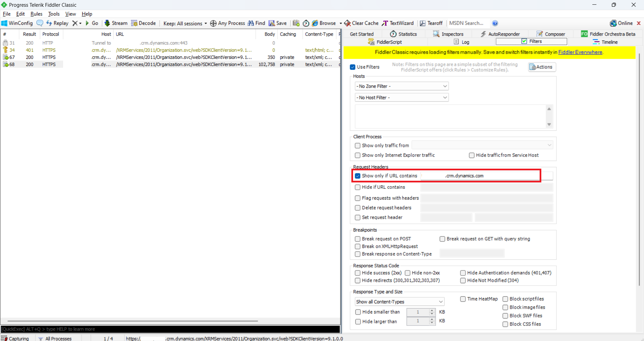The width and height of the screenshot is (644, 341).
Task: Open the FiddlerScript tab
Action: coord(385,42)
